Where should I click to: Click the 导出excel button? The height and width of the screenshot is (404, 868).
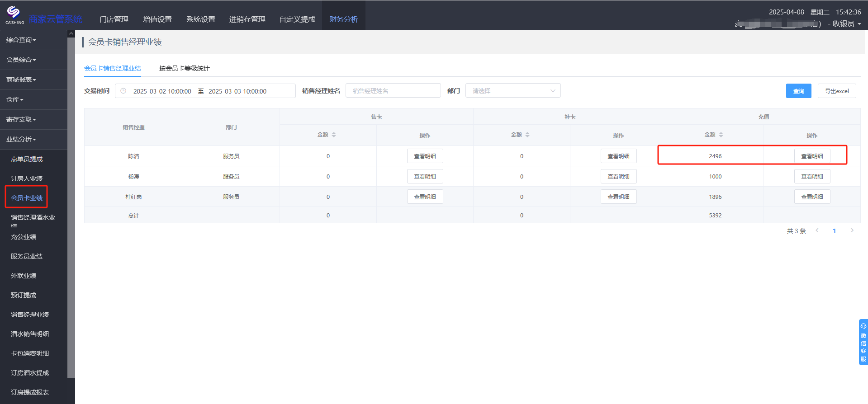point(837,91)
